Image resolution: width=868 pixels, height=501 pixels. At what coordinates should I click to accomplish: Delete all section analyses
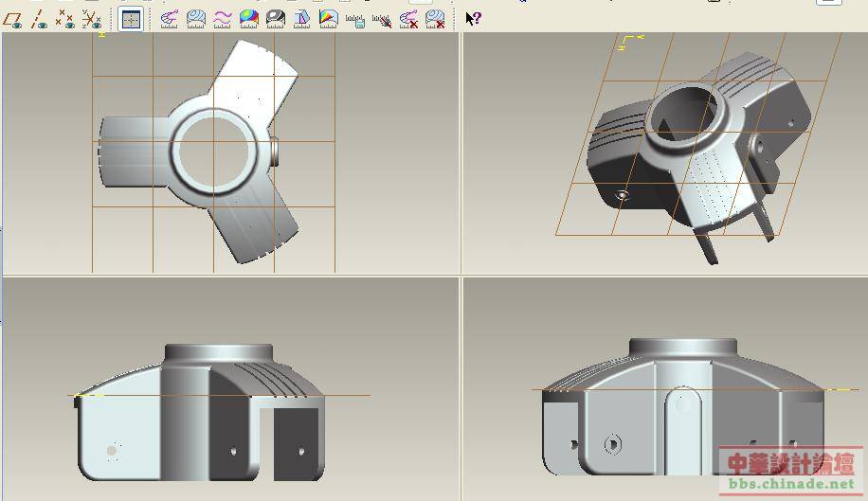pos(435,18)
